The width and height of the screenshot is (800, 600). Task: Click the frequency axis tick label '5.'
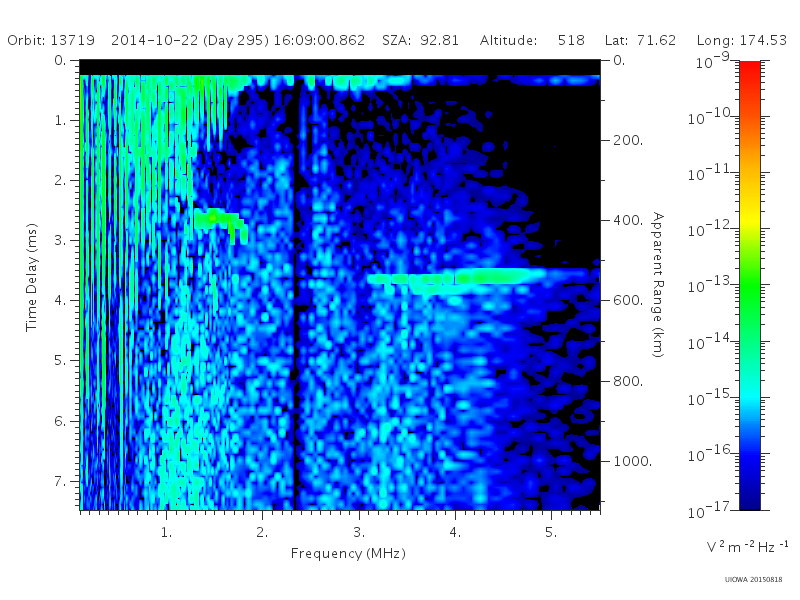click(x=551, y=532)
